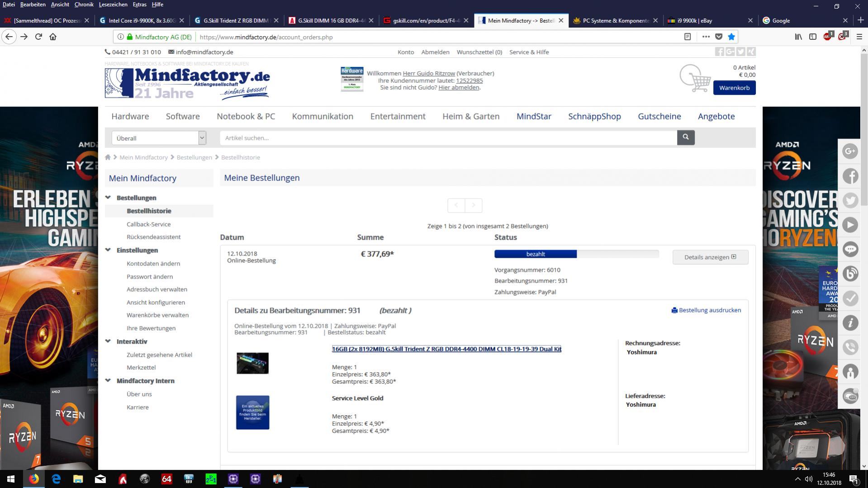Open the Firefox hamburger menu
This screenshot has width=868, height=488.
pos(859,37)
